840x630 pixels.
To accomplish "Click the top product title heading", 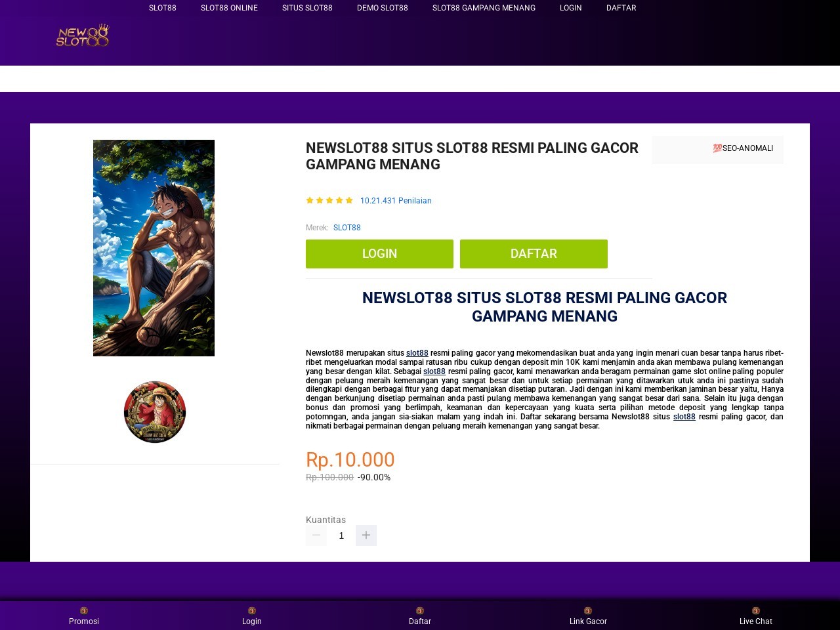I will click(x=472, y=156).
